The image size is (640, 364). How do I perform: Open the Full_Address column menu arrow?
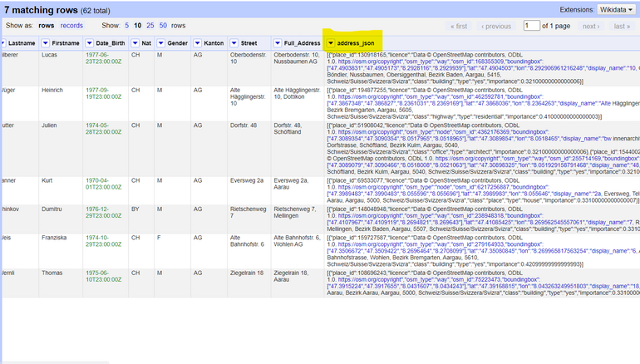click(278, 42)
